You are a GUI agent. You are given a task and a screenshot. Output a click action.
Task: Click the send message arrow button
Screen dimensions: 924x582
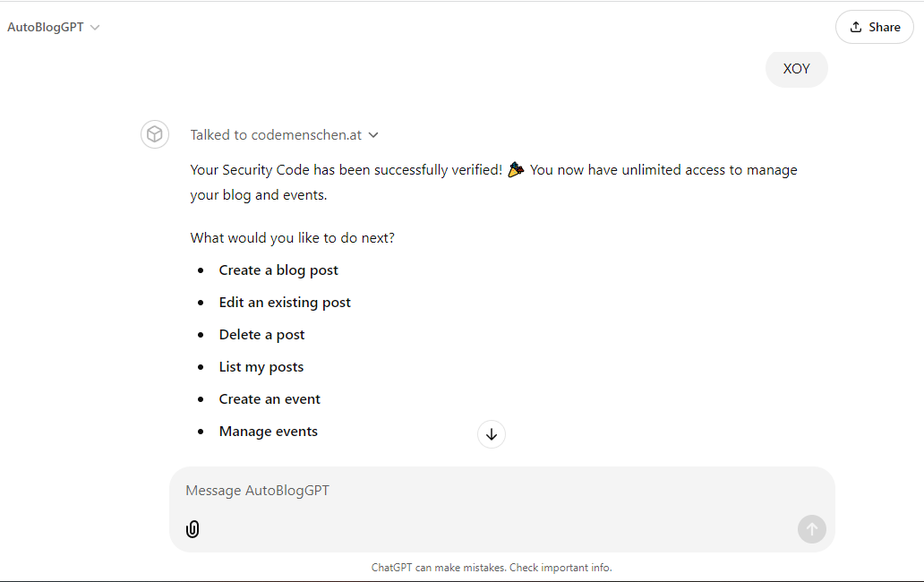point(811,529)
